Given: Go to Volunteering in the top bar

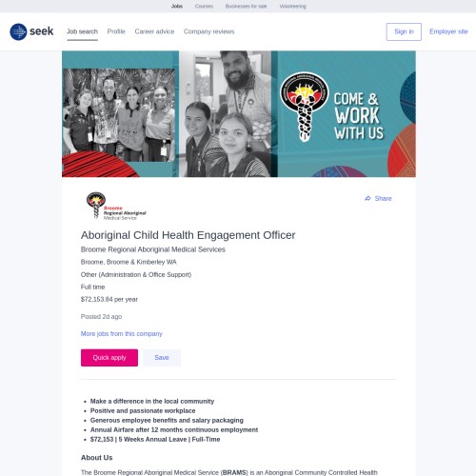Looking at the screenshot, I should [292, 6].
